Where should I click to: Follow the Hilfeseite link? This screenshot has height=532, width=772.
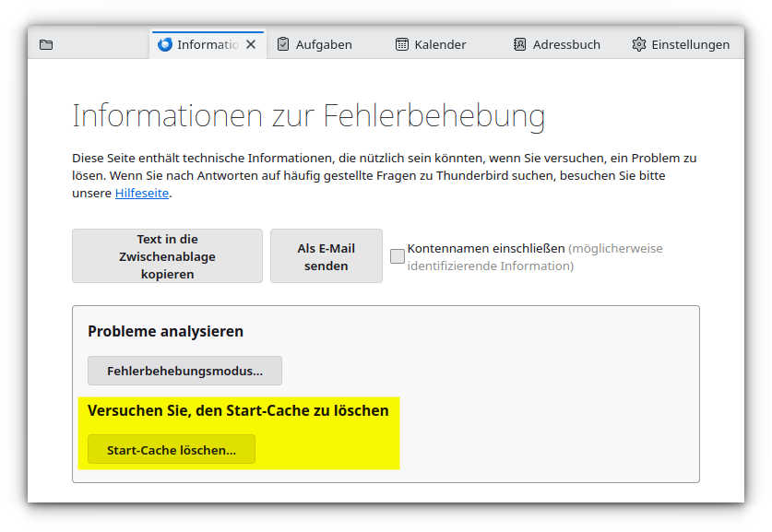click(142, 193)
